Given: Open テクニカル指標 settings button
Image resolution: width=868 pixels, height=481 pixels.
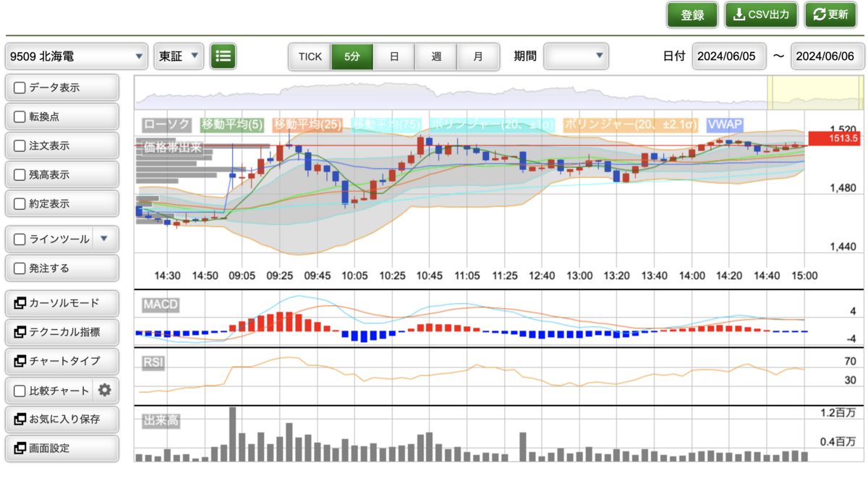Looking at the screenshot, I should [x=61, y=333].
